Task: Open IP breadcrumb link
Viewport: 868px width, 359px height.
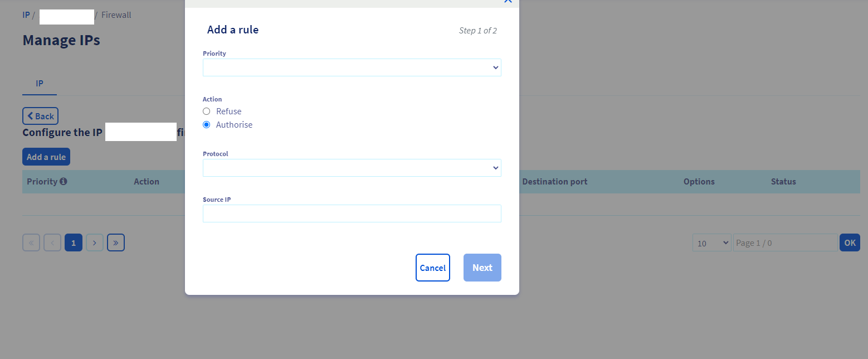Action: point(26,15)
